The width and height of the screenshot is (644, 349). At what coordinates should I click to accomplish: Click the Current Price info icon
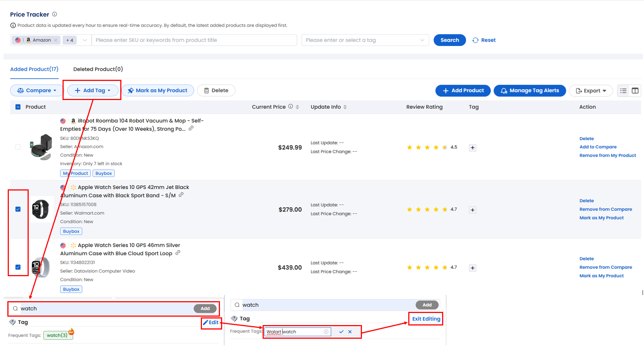pyautogui.click(x=291, y=107)
